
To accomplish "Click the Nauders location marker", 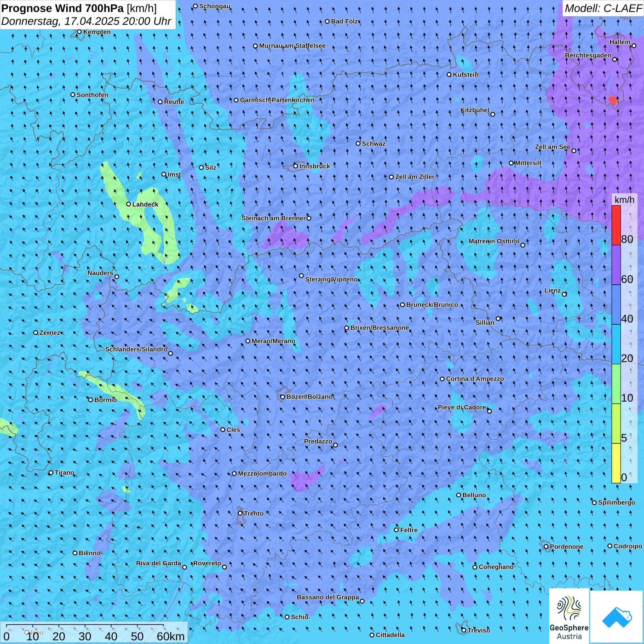I will click(x=117, y=276).
